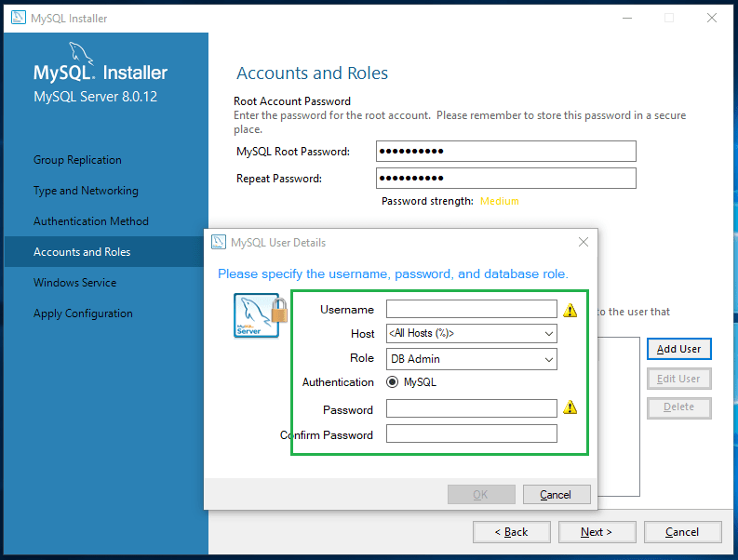Click the MySQL User Details title bar icon
This screenshot has height=560, width=738.
pos(219,243)
